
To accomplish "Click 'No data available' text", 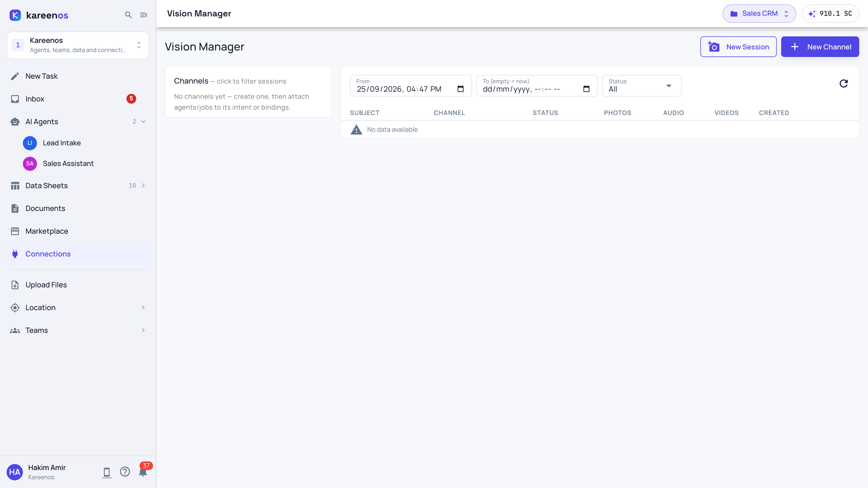I will pyautogui.click(x=392, y=130).
